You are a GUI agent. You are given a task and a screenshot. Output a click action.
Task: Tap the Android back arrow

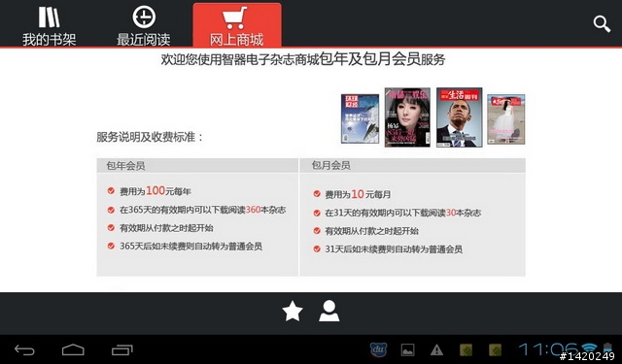[24, 349]
